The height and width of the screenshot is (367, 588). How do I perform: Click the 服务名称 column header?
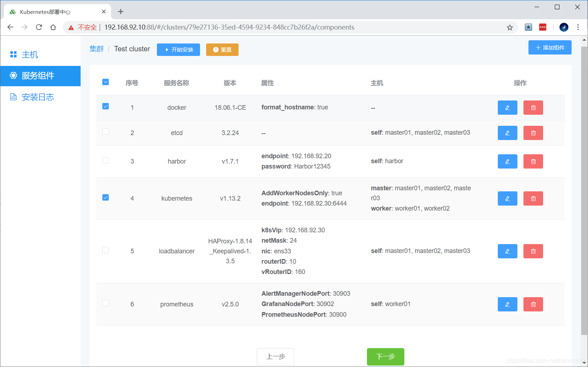click(177, 83)
